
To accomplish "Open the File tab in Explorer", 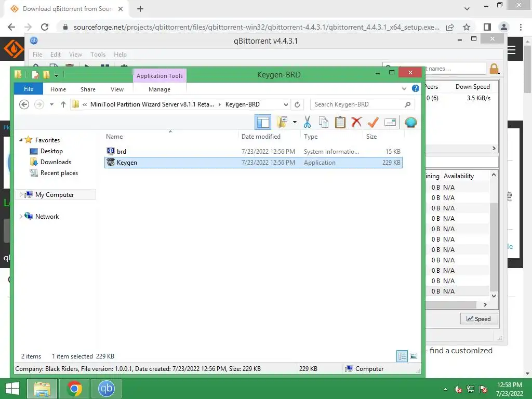I will tap(29, 89).
